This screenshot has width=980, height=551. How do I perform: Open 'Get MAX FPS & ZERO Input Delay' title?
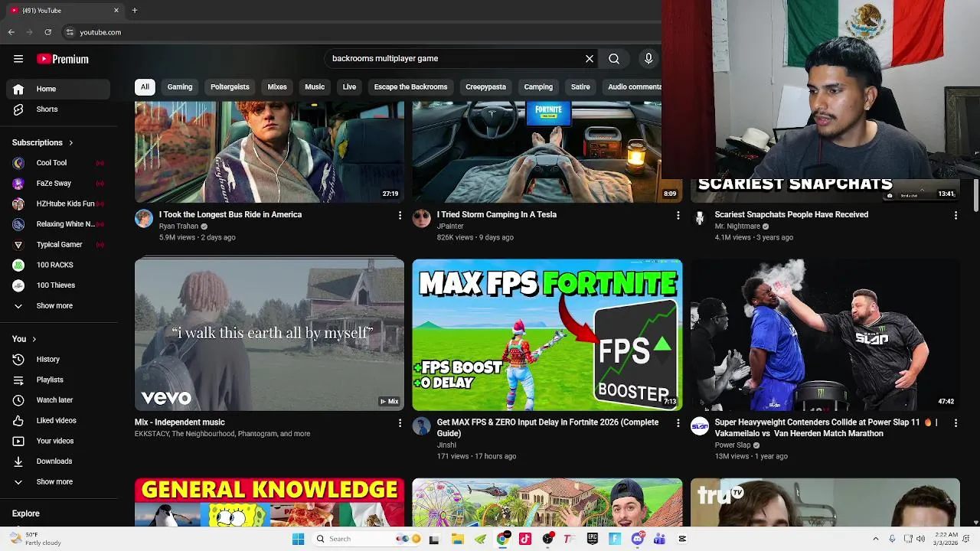click(x=547, y=428)
